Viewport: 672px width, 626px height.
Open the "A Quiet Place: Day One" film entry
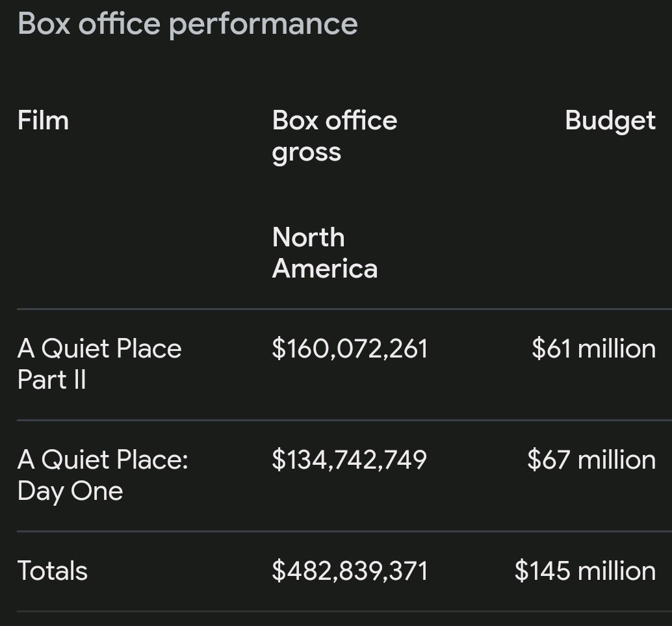[x=102, y=475]
